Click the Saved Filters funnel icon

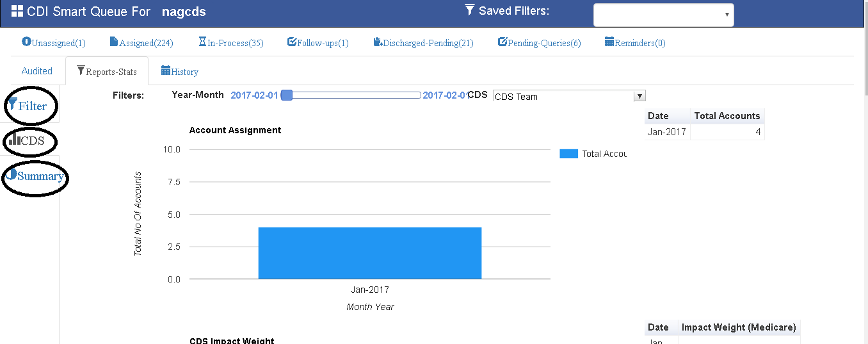pos(470,10)
